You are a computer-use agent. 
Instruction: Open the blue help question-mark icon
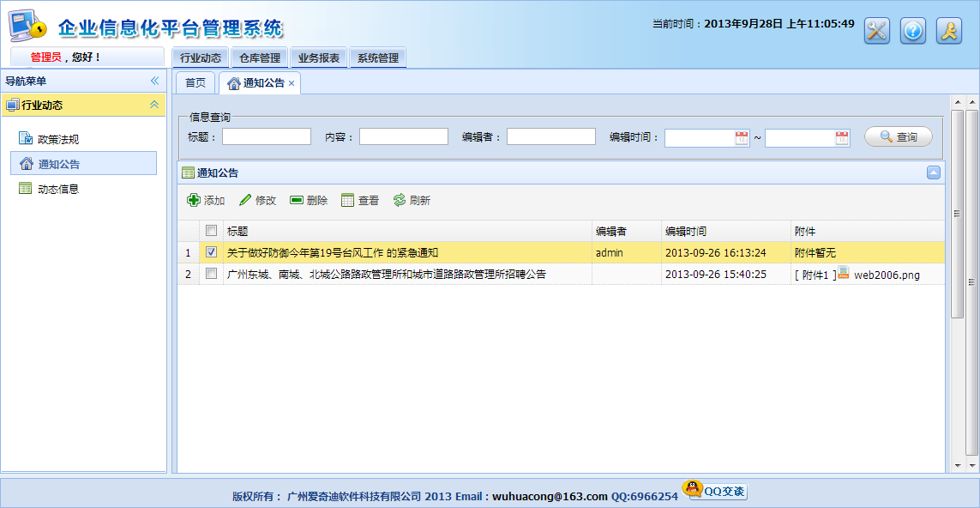tap(913, 31)
